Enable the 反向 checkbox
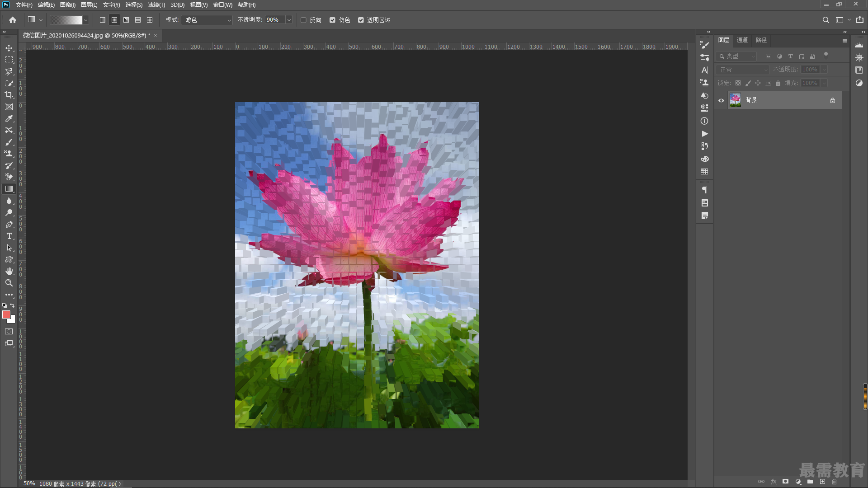This screenshot has height=488, width=868. click(304, 20)
